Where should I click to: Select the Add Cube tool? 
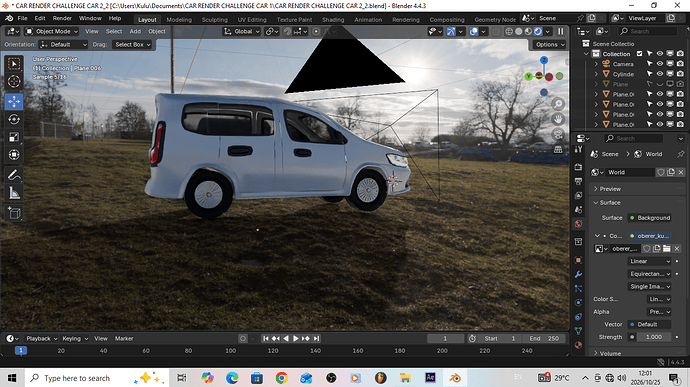click(x=14, y=213)
